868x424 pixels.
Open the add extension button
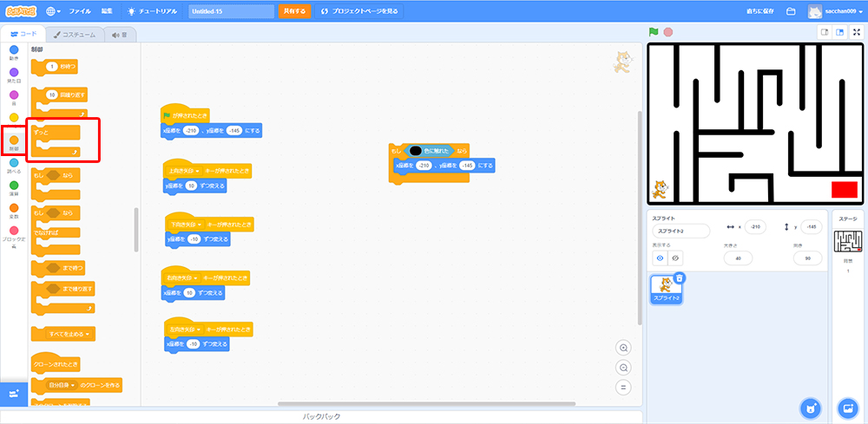13,394
